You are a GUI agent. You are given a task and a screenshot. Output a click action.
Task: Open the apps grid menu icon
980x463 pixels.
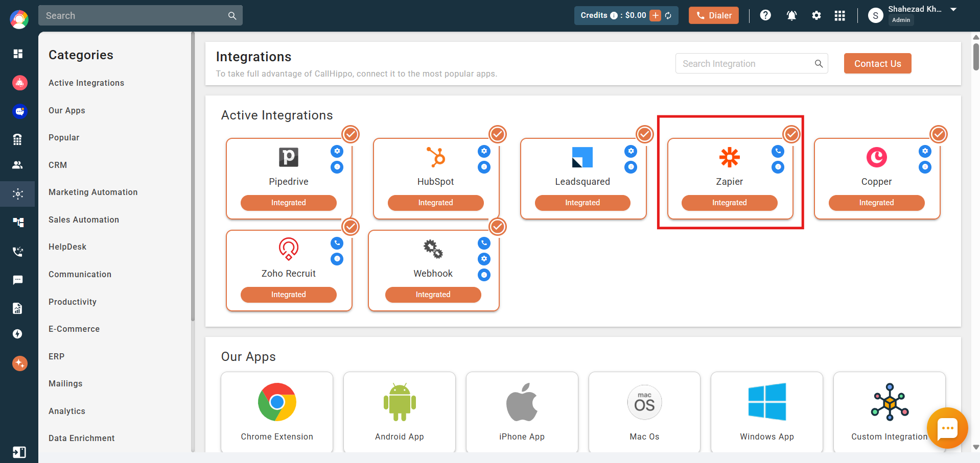click(x=840, y=15)
